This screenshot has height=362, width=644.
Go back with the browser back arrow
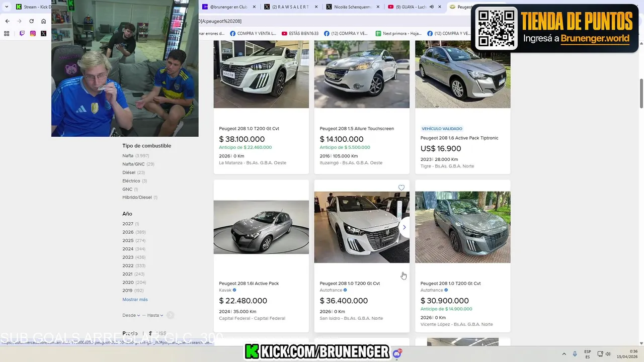click(x=7, y=21)
